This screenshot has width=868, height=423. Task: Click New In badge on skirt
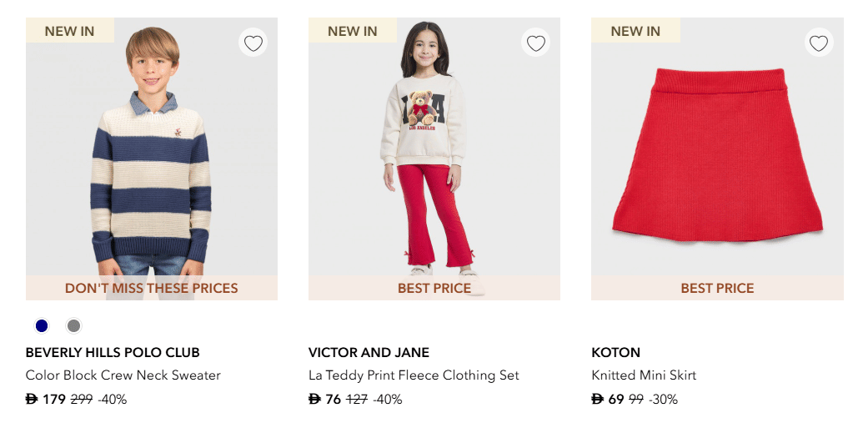click(x=635, y=31)
